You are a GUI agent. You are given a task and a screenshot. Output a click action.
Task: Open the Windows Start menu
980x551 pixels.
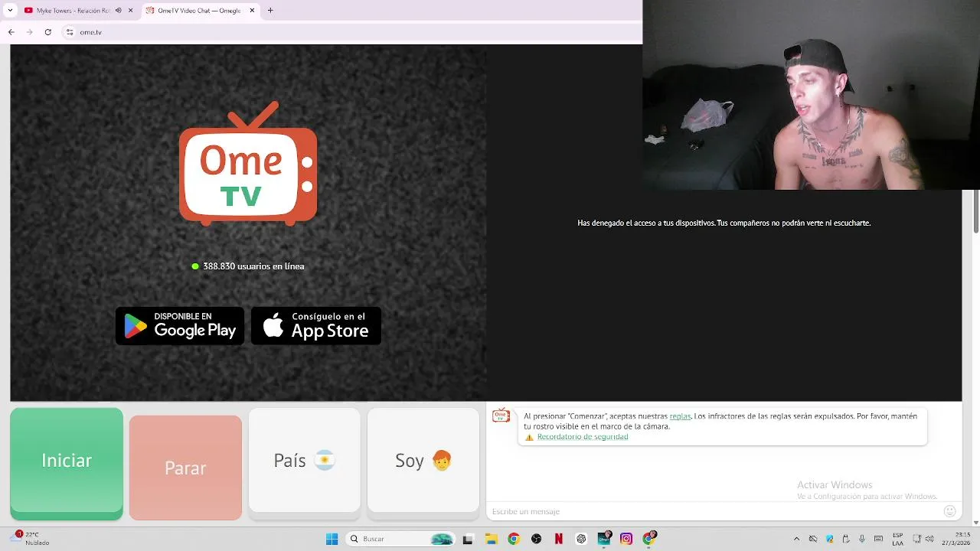(x=332, y=539)
